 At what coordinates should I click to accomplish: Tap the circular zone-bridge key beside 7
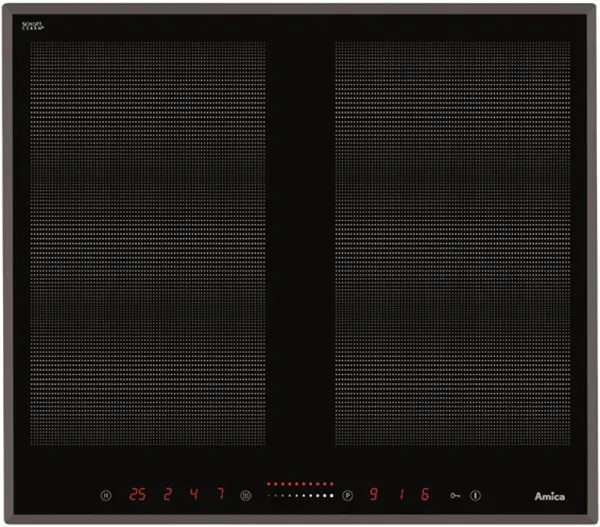pyautogui.click(x=246, y=496)
